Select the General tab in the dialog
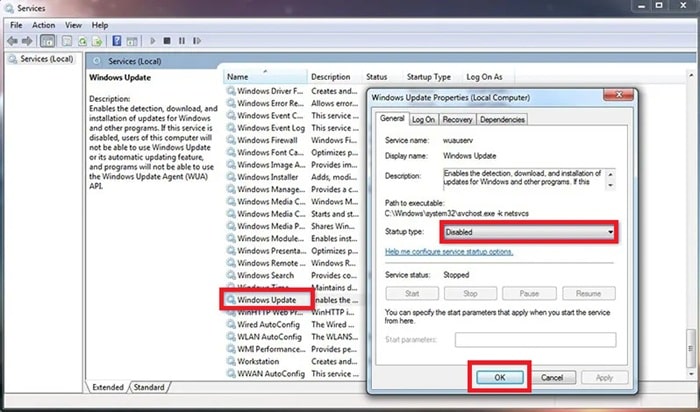Viewport: 700px width, 412px height. [392, 119]
